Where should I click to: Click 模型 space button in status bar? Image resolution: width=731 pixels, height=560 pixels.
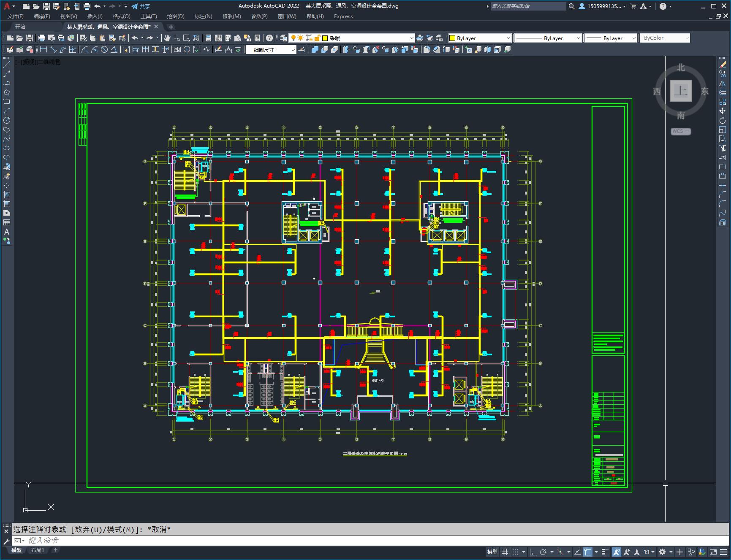(492, 552)
